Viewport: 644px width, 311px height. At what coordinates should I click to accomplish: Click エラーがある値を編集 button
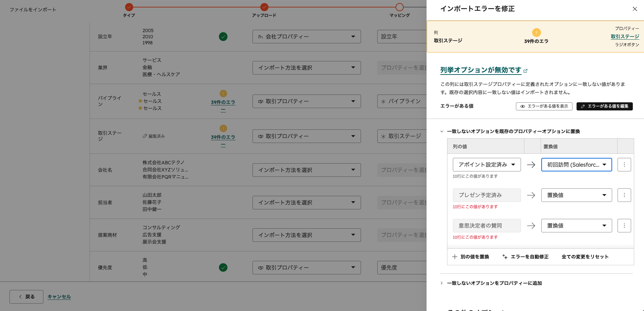(604, 106)
